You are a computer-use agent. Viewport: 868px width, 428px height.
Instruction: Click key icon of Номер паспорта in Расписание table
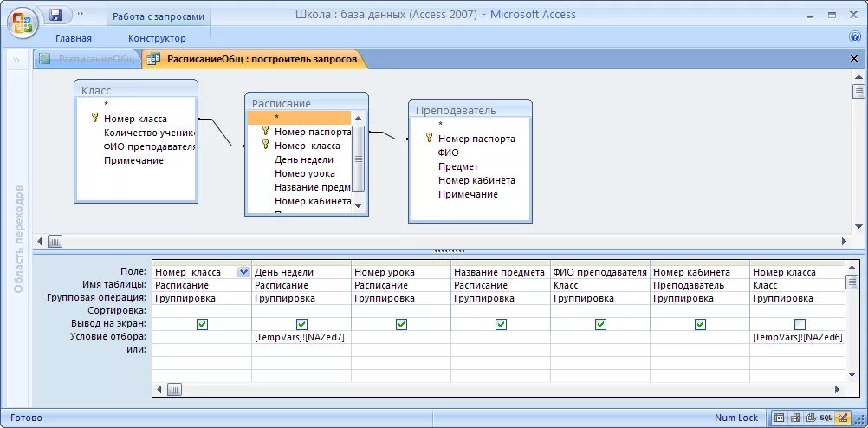[265, 131]
